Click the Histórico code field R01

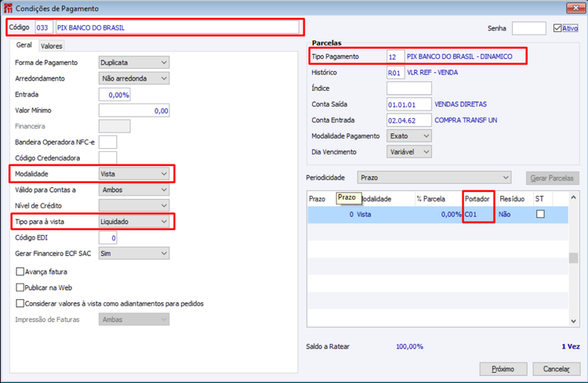pyautogui.click(x=395, y=73)
